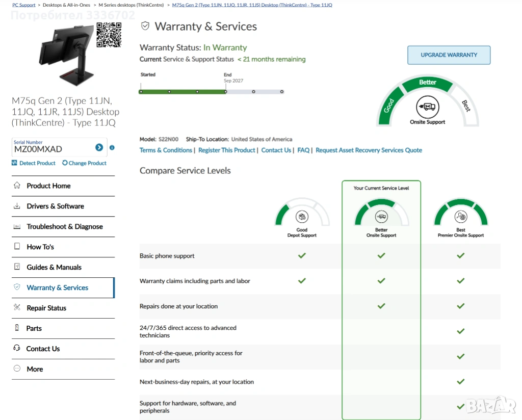
Task: Click the Repair Status wrench icon
Action: tap(17, 308)
